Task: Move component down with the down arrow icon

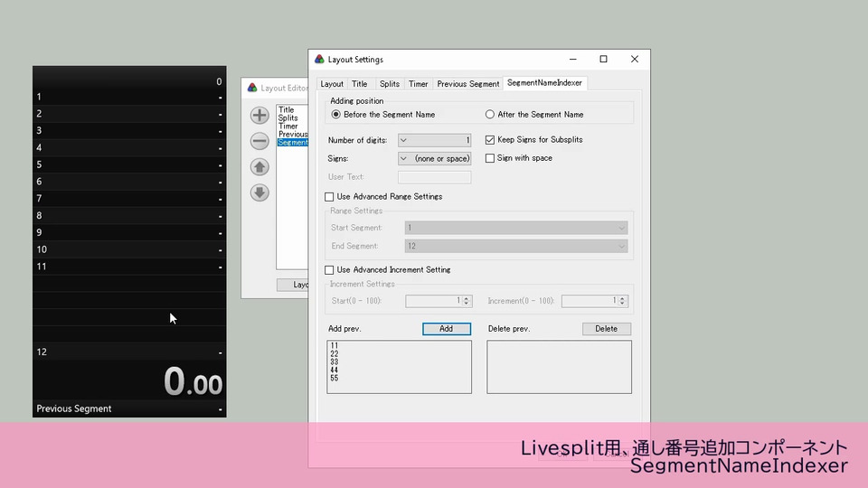Action: (x=259, y=192)
